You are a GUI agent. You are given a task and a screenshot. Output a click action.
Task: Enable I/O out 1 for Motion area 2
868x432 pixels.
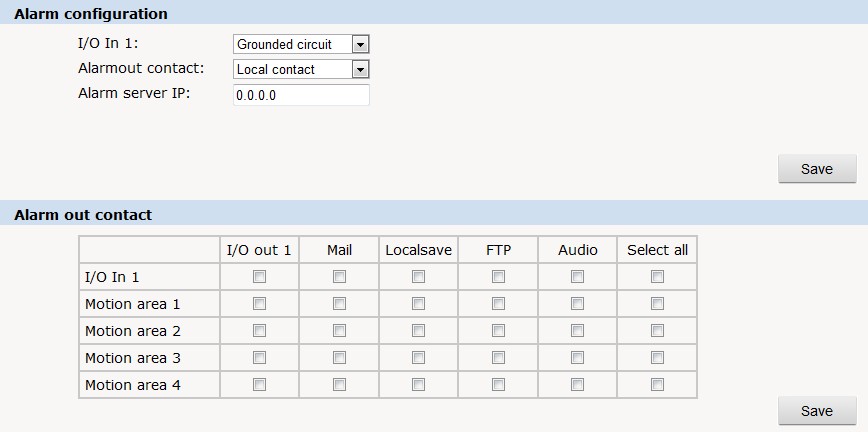(x=259, y=331)
